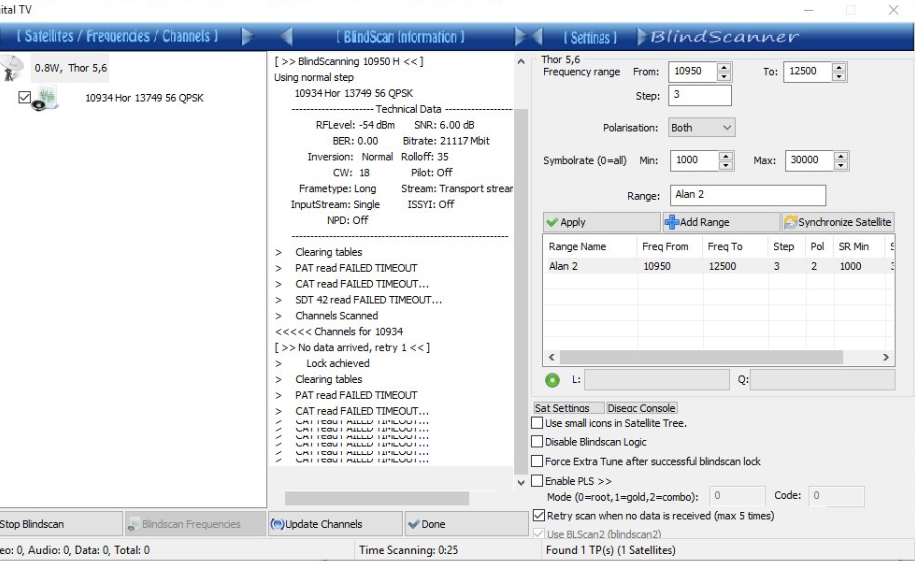Click the Symbolrate Max field 30000
The width and height of the screenshot is (915, 561).
click(810, 160)
